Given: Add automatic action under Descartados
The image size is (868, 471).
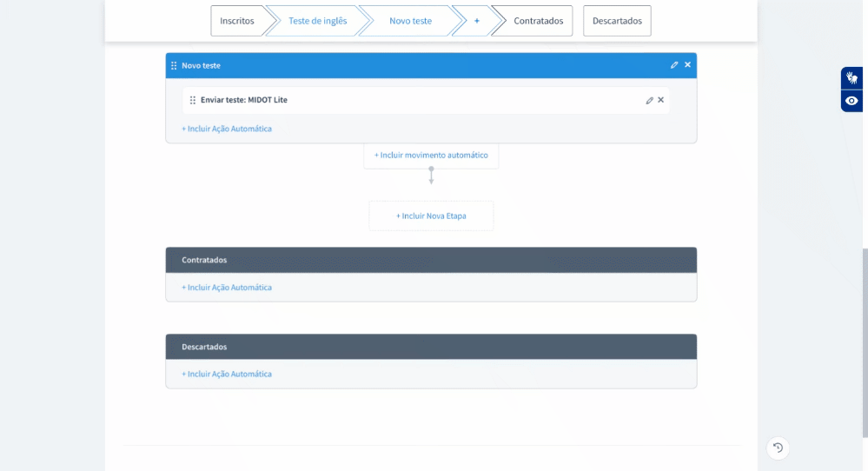Looking at the screenshot, I should point(227,375).
